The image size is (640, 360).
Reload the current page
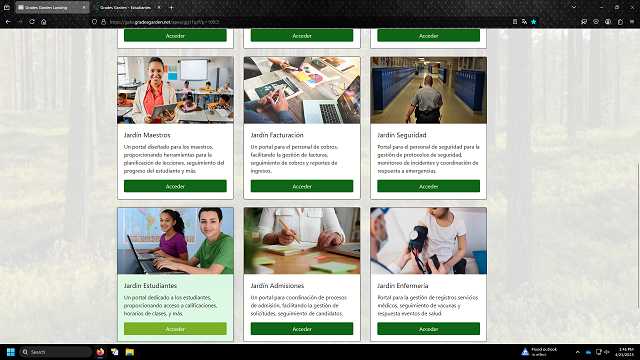[32, 22]
